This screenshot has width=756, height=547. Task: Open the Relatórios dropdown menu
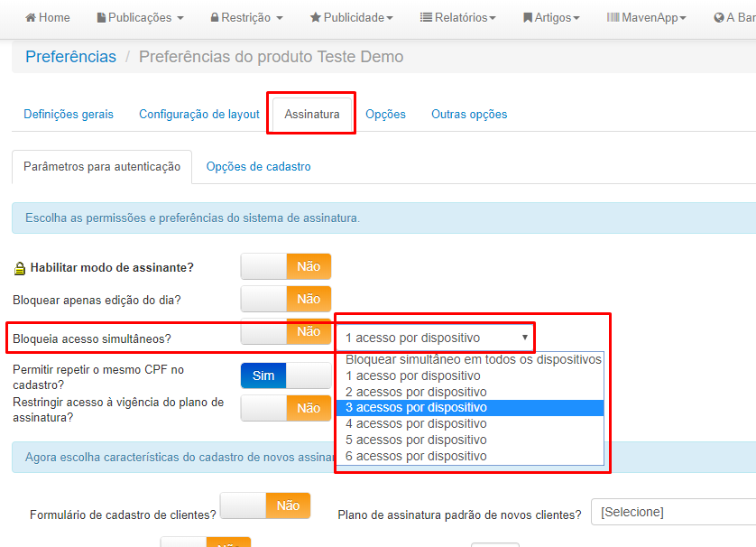pos(458,18)
